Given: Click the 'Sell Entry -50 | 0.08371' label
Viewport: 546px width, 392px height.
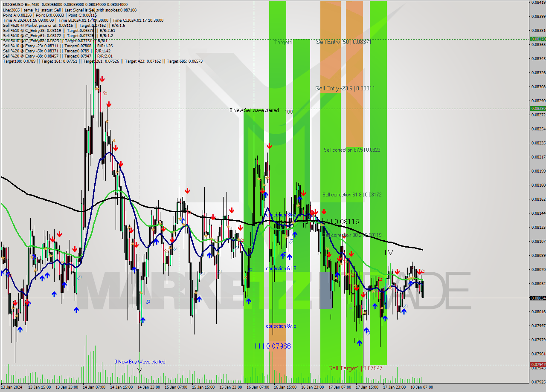Looking at the screenshot, I should pos(343,42).
